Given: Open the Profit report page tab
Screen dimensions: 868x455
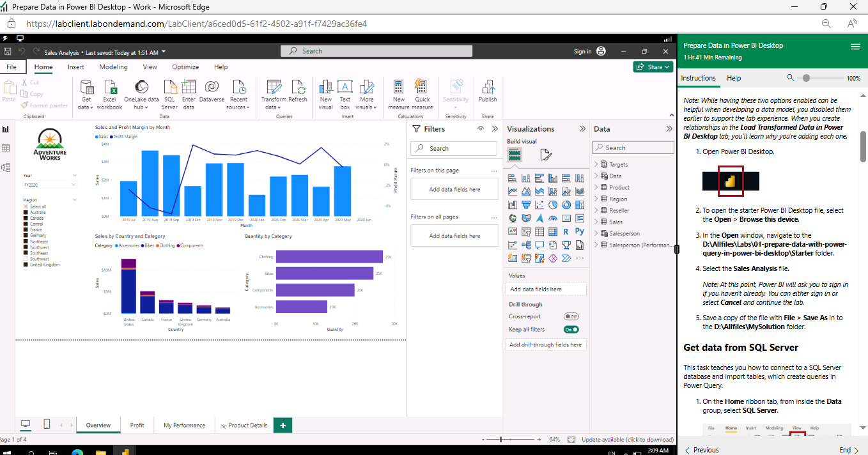Looking at the screenshot, I should [x=137, y=425].
